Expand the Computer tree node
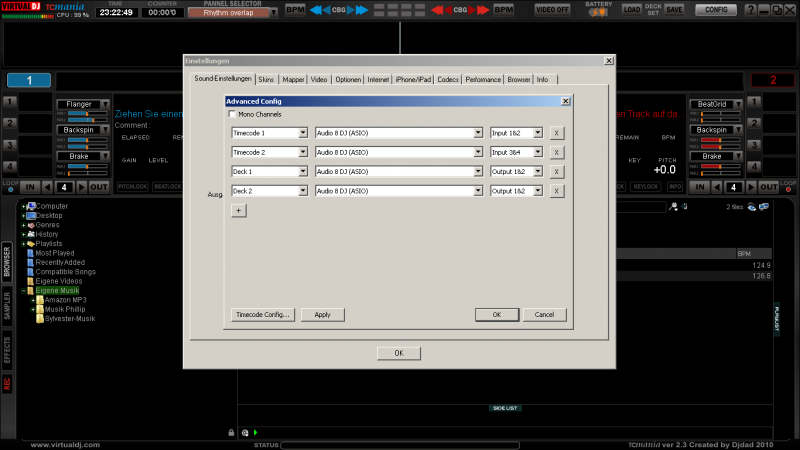 tap(23, 207)
